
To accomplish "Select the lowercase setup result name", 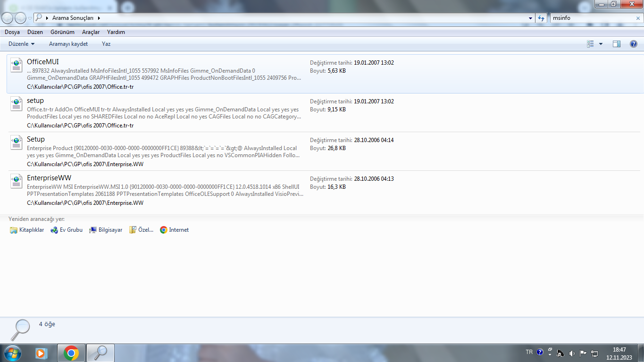I will pyautogui.click(x=35, y=101).
